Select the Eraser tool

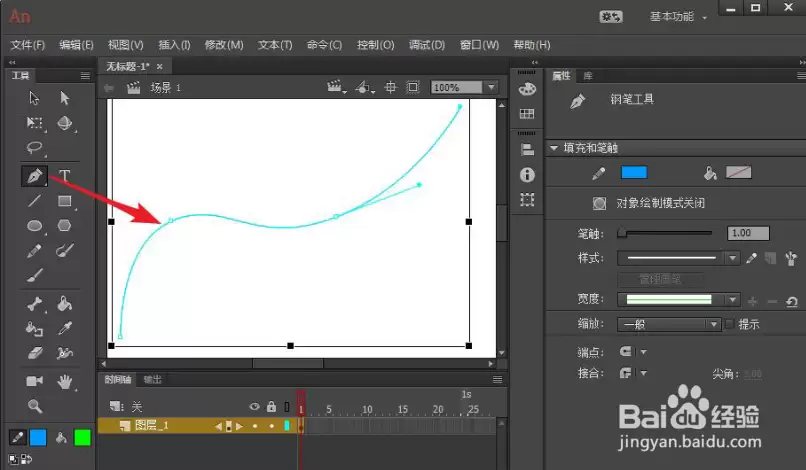coord(34,353)
